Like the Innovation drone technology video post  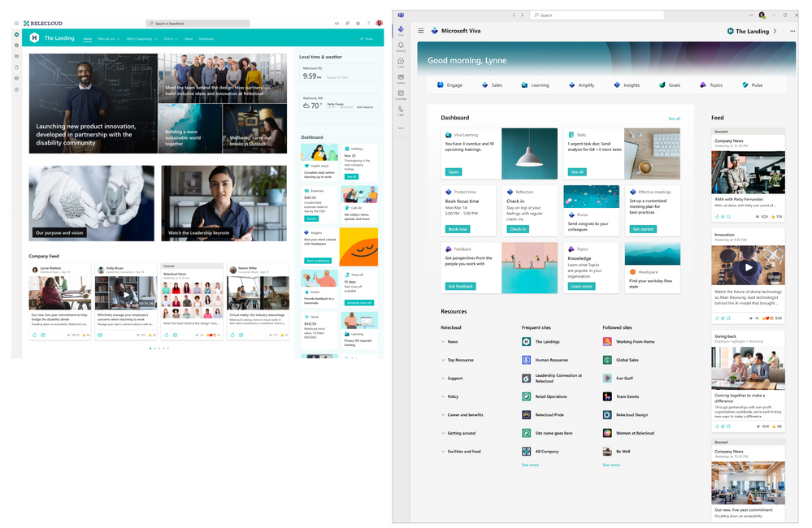pos(717,317)
